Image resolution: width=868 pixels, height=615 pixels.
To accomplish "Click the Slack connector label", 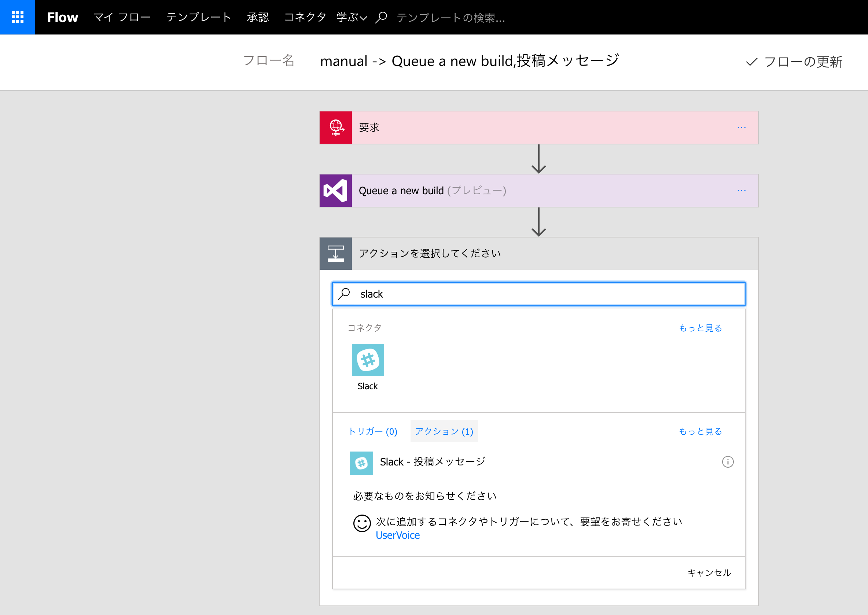I will point(368,386).
